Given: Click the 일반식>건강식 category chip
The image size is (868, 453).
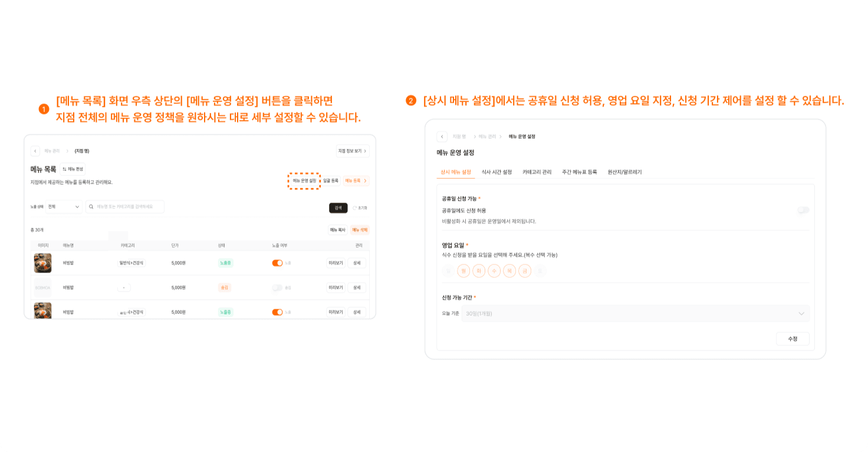Looking at the screenshot, I should [x=131, y=263].
